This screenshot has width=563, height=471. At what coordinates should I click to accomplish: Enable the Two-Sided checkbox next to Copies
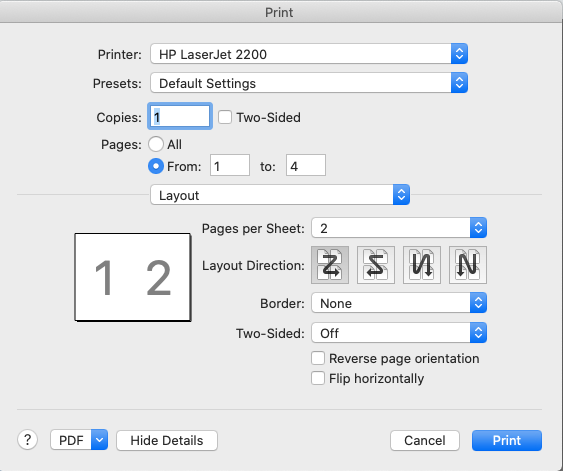click(225, 117)
